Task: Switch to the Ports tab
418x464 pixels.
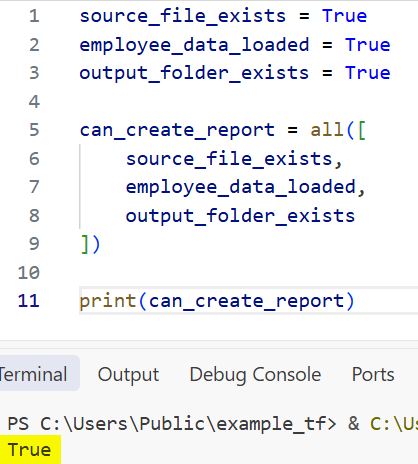Action: 373,374
